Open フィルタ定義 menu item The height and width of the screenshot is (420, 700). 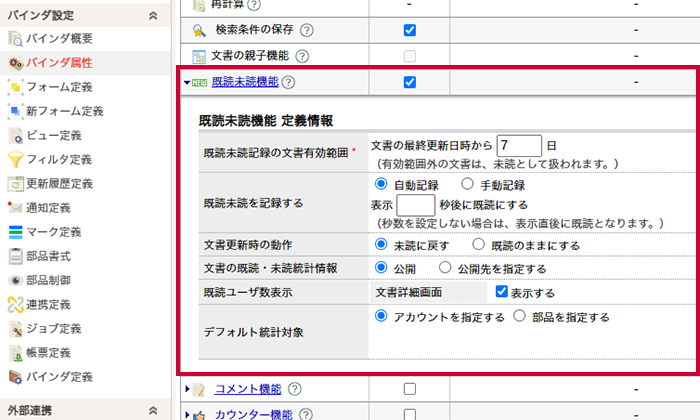59,160
